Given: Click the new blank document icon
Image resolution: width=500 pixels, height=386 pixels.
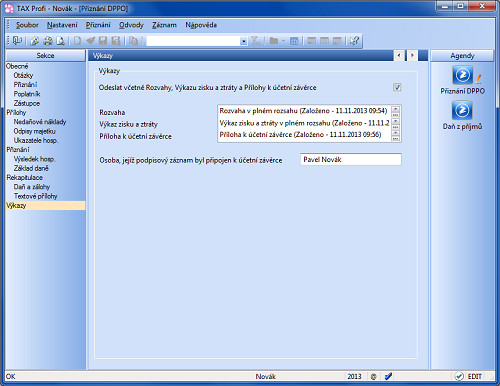Looking at the screenshot, I should (77, 41).
